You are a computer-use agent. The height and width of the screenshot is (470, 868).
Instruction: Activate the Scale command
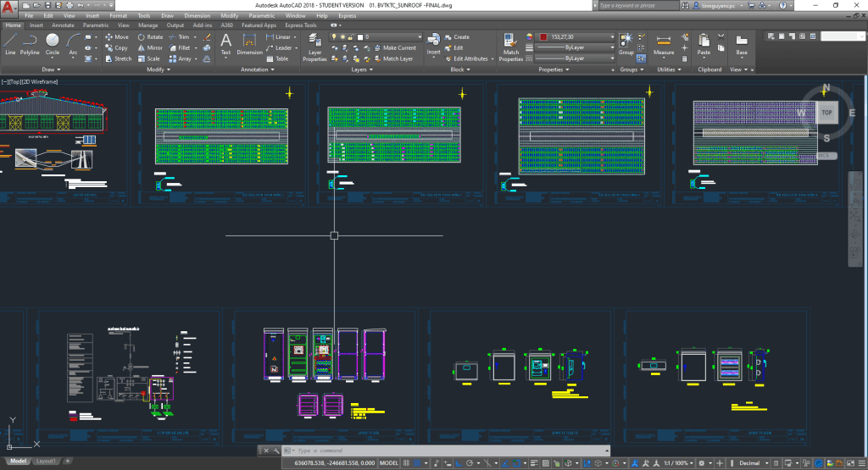(x=149, y=58)
